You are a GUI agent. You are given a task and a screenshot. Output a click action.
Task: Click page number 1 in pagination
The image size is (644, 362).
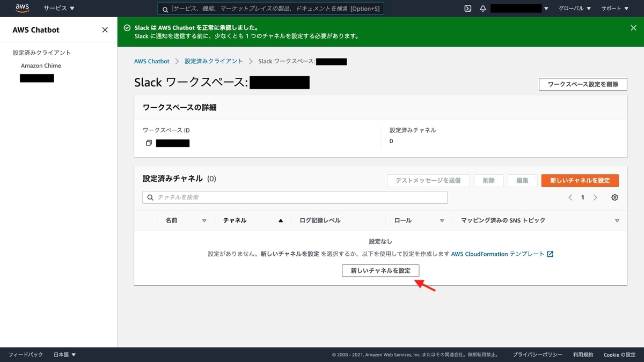point(583,197)
